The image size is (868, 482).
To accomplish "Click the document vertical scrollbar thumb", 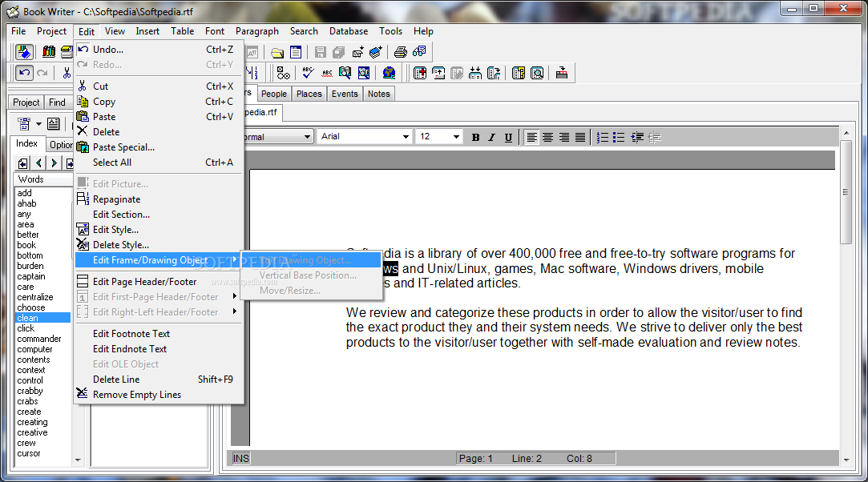I will pos(846,192).
